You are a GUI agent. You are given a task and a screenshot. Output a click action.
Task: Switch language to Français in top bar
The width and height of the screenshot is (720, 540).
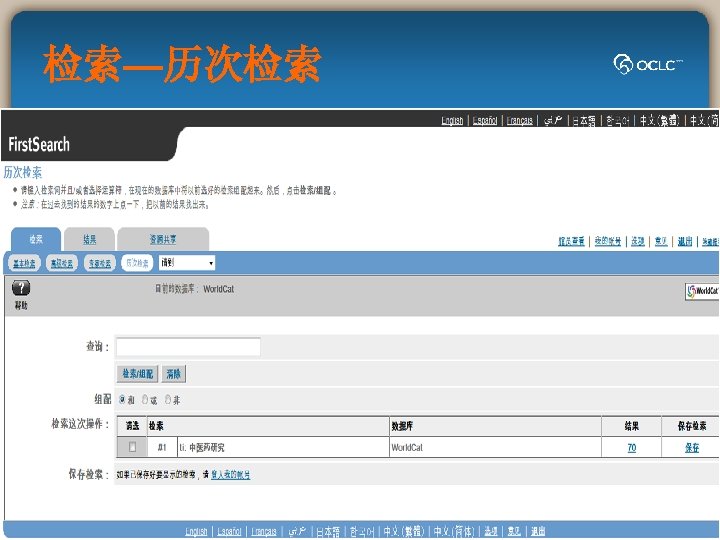(520, 120)
